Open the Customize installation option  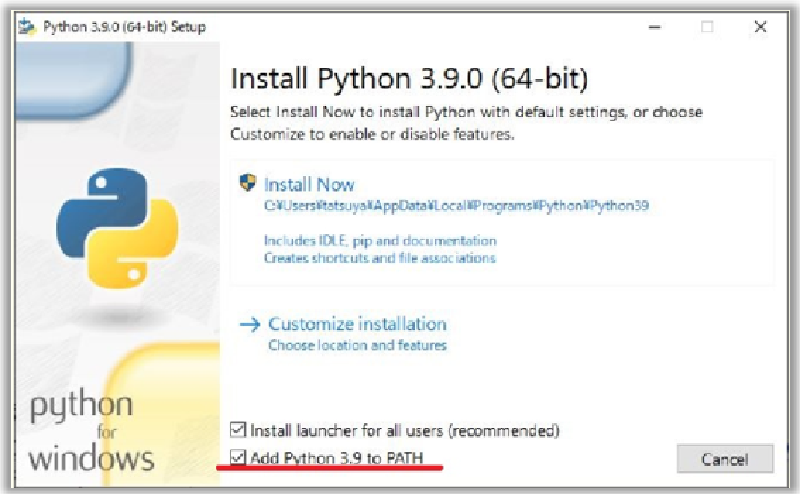[357, 324]
